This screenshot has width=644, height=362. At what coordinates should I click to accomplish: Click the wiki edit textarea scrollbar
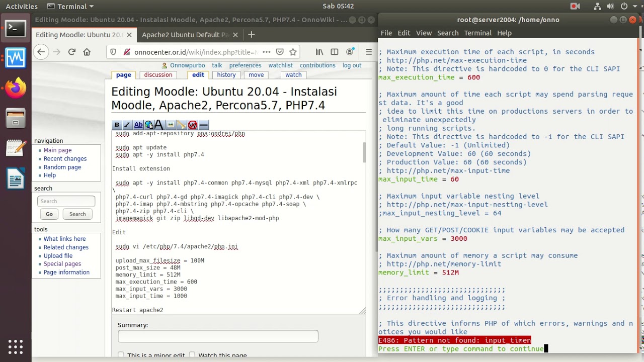pyautogui.click(x=364, y=152)
